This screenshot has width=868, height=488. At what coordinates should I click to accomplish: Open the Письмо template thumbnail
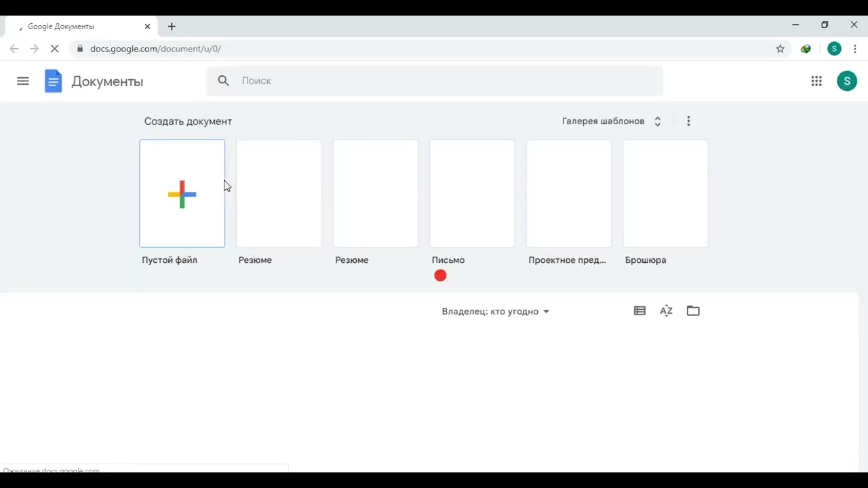[472, 194]
